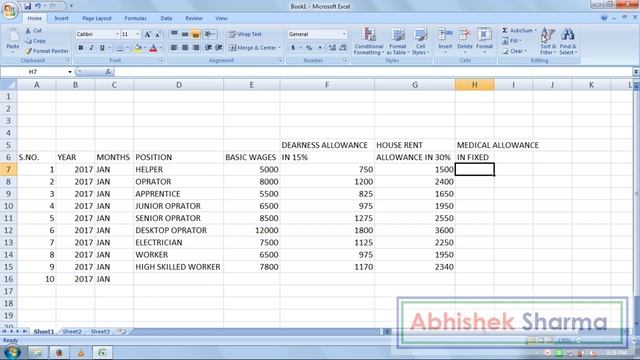Switch to Sheet3 tab
Image resolution: width=640 pixels, height=360 pixels.
[100, 332]
